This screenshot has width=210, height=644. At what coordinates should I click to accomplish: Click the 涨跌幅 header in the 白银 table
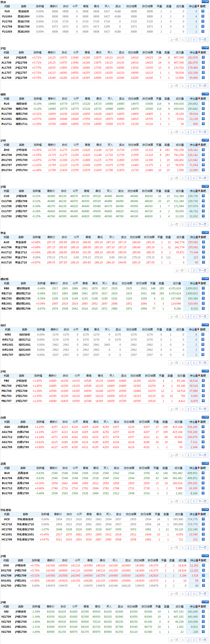point(40,422)
